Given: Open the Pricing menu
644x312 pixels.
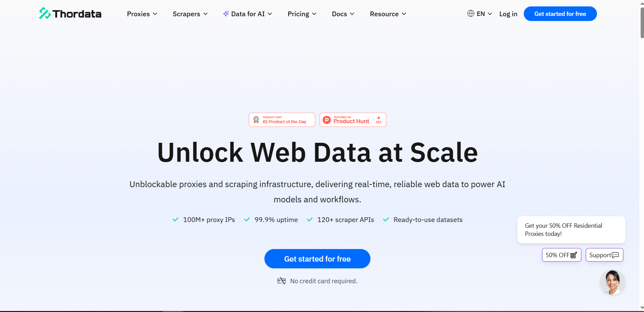Looking at the screenshot, I should 302,14.
